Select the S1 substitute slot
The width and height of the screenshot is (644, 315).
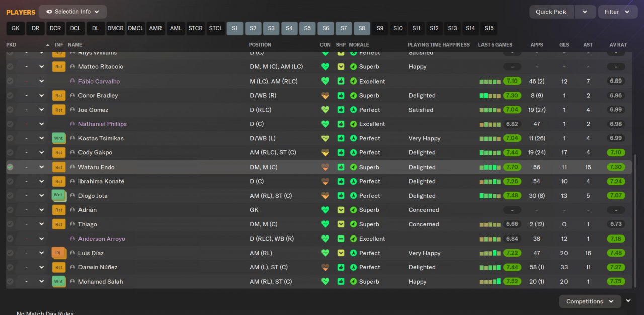(x=235, y=28)
